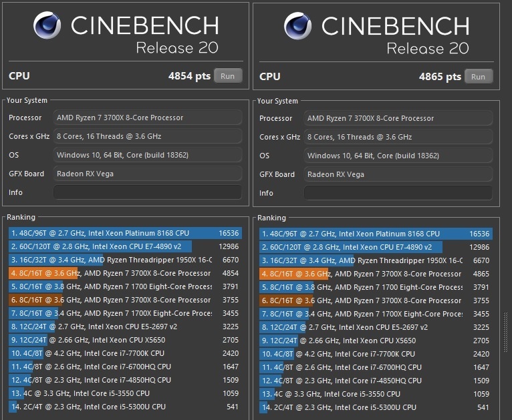The height and width of the screenshot is (420, 512).
Task: Select Core i7-7700K ranking row, left window
Action: coord(125,353)
